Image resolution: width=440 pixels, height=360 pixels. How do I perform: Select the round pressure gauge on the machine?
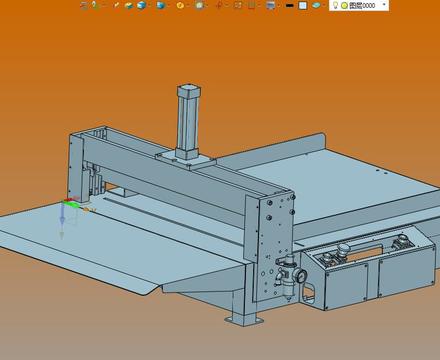(x=300, y=276)
